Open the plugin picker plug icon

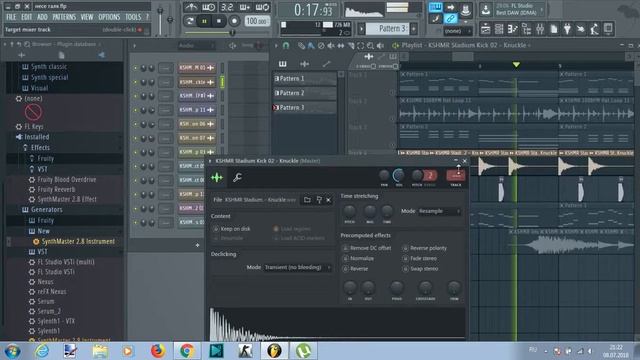tap(567, 29)
